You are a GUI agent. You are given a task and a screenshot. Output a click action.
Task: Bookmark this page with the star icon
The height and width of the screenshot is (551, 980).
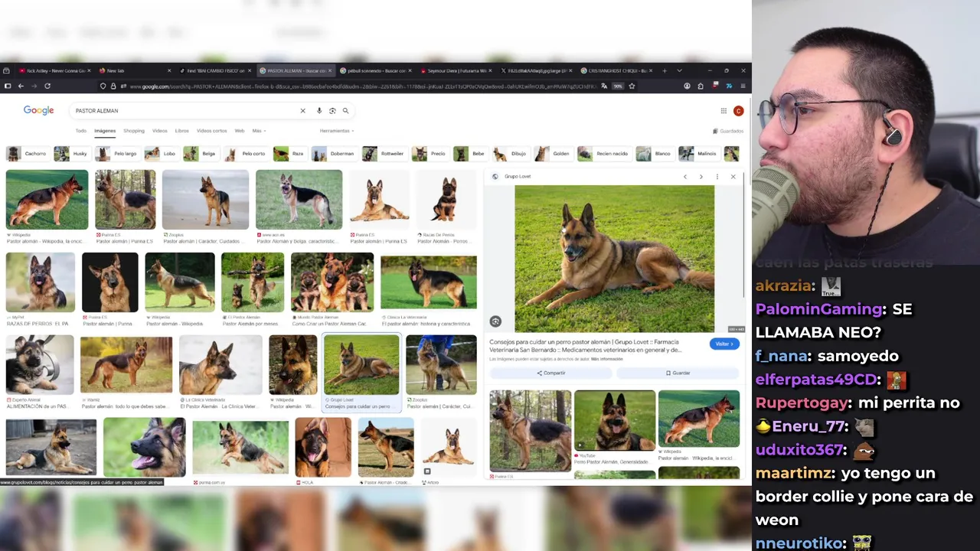[x=632, y=86]
